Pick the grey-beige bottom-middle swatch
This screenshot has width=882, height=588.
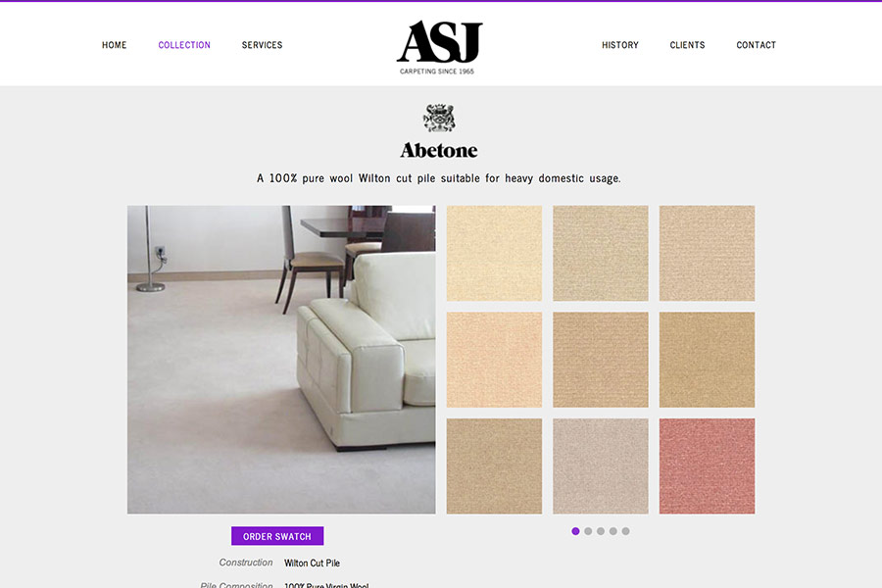(x=601, y=465)
